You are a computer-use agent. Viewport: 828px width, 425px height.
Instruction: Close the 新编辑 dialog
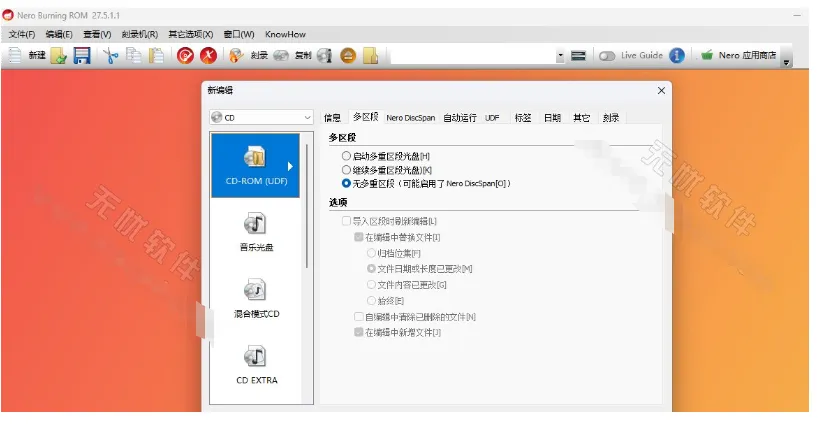661,91
